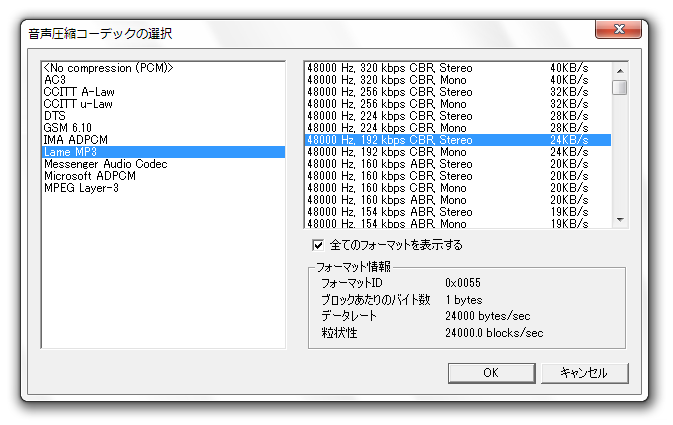Screen dimensions: 673x425
Task: Select 48000 Hz 320 kbps CBR Mono
Action: (458, 80)
